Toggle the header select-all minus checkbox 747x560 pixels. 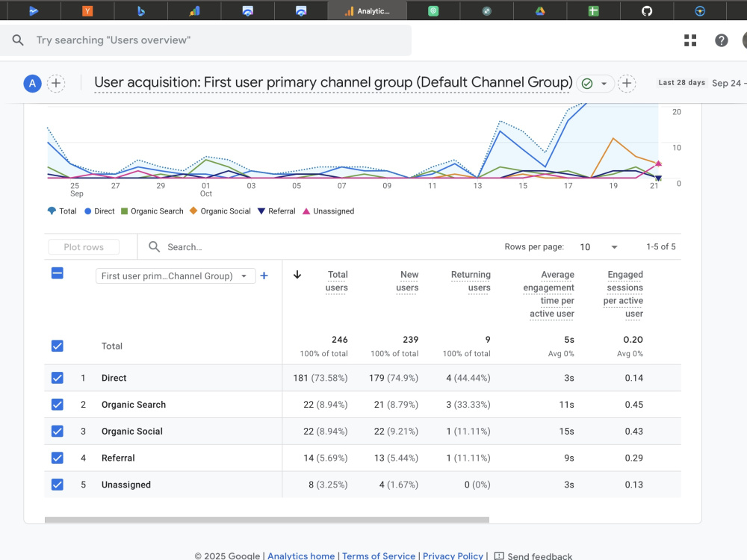click(x=58, y=273)
